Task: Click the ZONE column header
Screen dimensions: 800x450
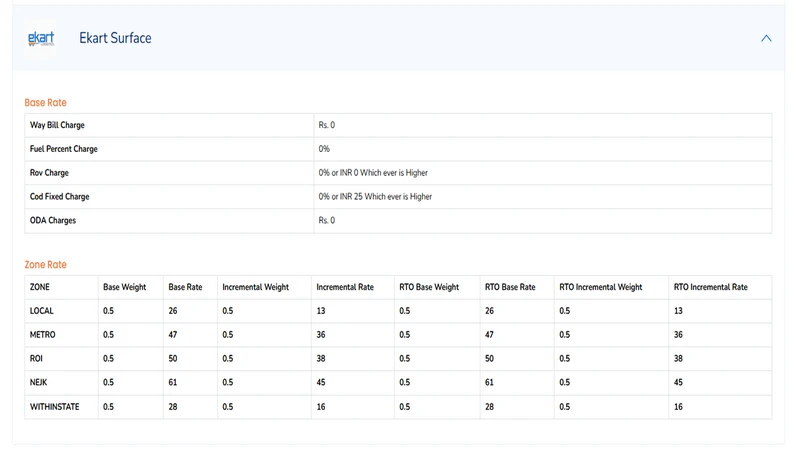Action: pos(40,287)
